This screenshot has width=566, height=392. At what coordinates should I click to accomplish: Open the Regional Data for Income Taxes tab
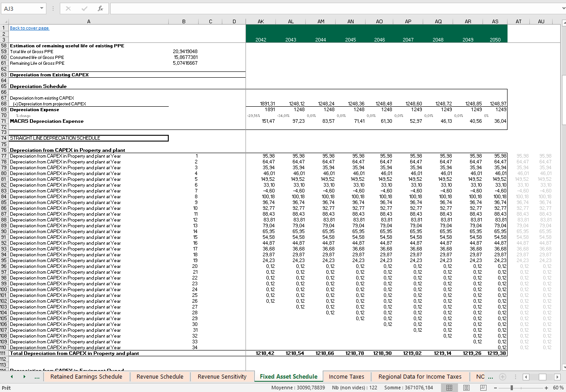pos(420,377)
